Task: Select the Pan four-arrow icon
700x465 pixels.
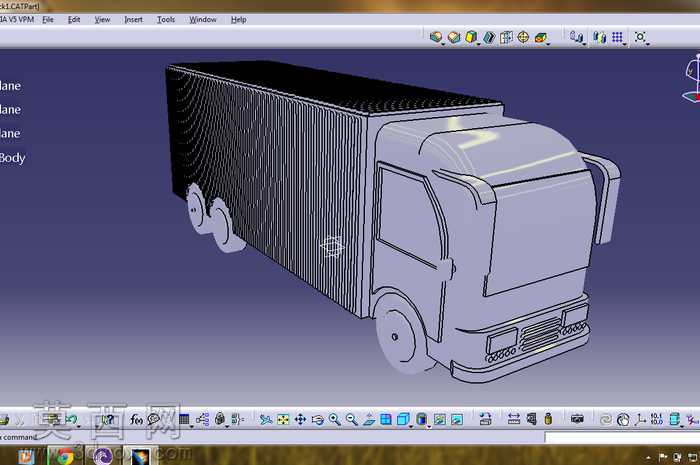Action: (x=300, y=419)
